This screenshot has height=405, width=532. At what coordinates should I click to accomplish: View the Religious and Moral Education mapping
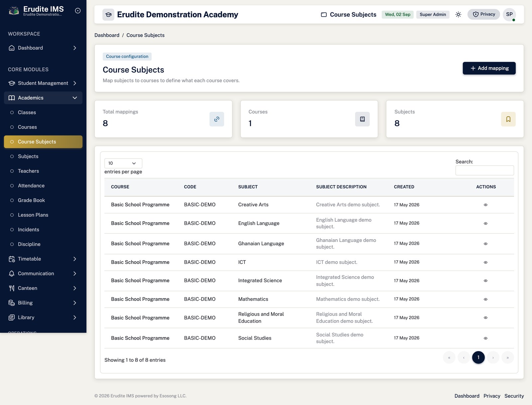[485, 318]
